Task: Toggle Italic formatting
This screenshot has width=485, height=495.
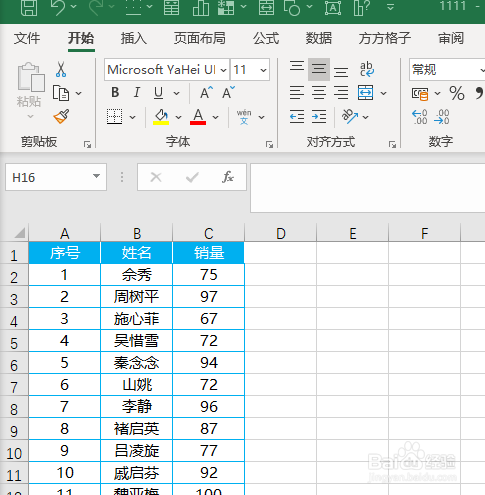Action: (x=137, y=92)
